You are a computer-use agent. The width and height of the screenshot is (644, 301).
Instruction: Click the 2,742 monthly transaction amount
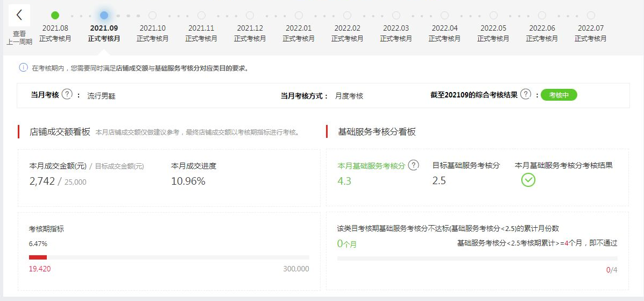[x=42, y=181]
